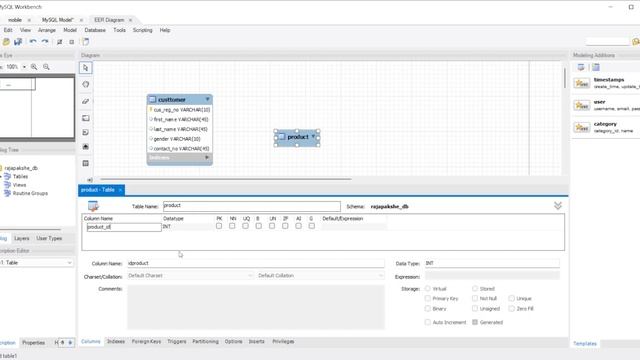The width and height of the screenshot is (640, 360).
Task: Select the new layer tool
Action: [85, 118]
